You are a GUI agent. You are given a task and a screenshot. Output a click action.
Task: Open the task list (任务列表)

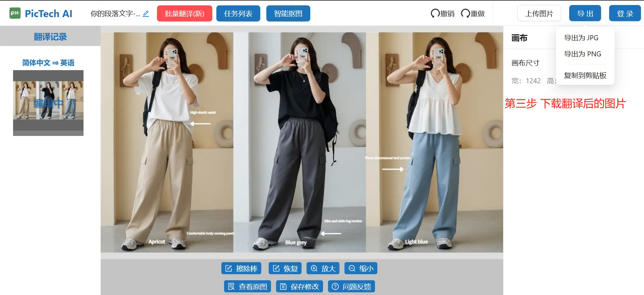click(x=238, y=13)
